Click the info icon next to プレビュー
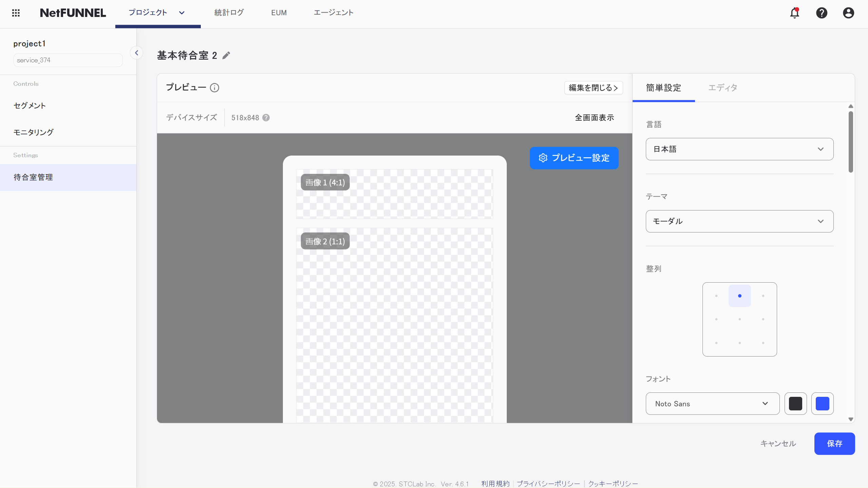868x488 pixels. point(215,88)
